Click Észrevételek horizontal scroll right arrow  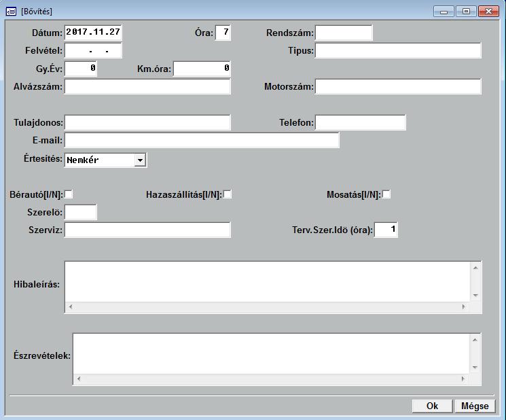pos(463,379)
